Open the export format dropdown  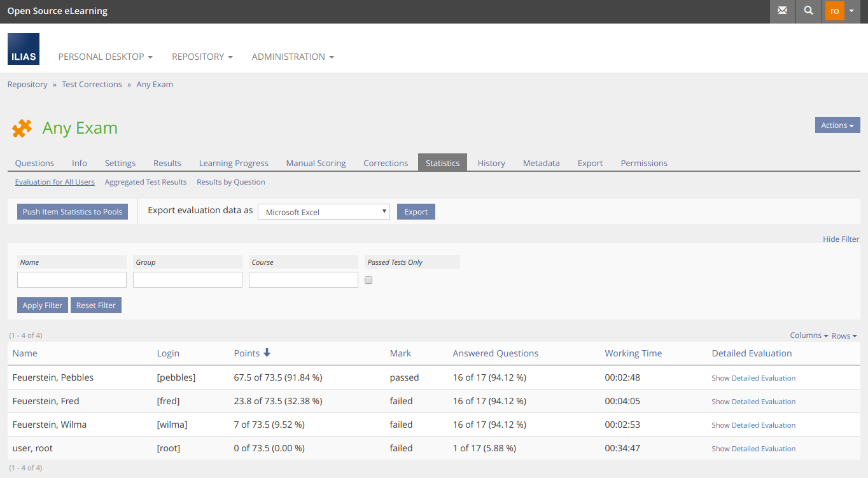[x=323, y=212]
